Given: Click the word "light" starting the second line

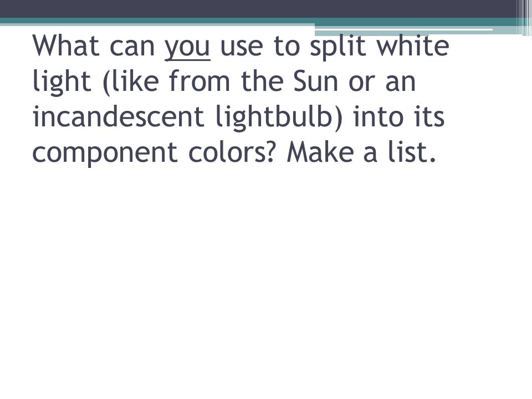Looking at the screenshot, I should (62, 83).
